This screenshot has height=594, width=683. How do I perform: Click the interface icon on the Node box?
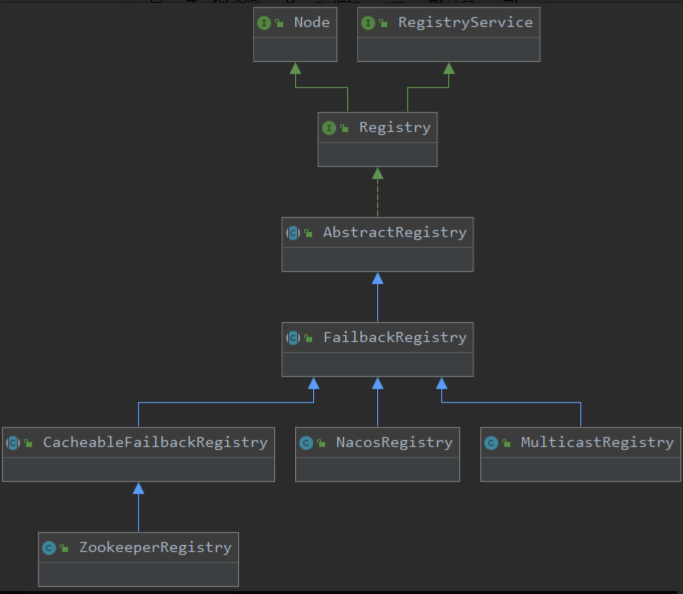tap(265, 22)
